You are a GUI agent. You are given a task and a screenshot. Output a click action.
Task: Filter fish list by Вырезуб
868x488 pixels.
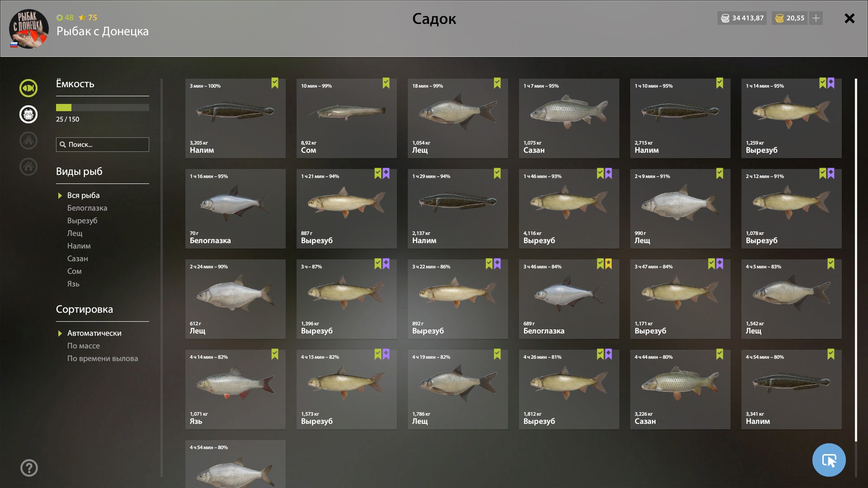point(82,221)
